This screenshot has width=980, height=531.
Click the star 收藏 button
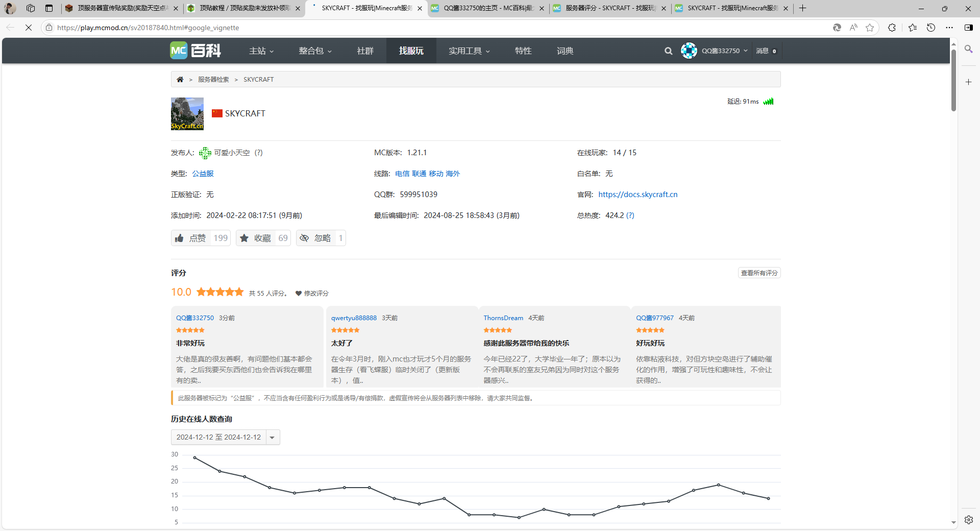click(263, 238)
